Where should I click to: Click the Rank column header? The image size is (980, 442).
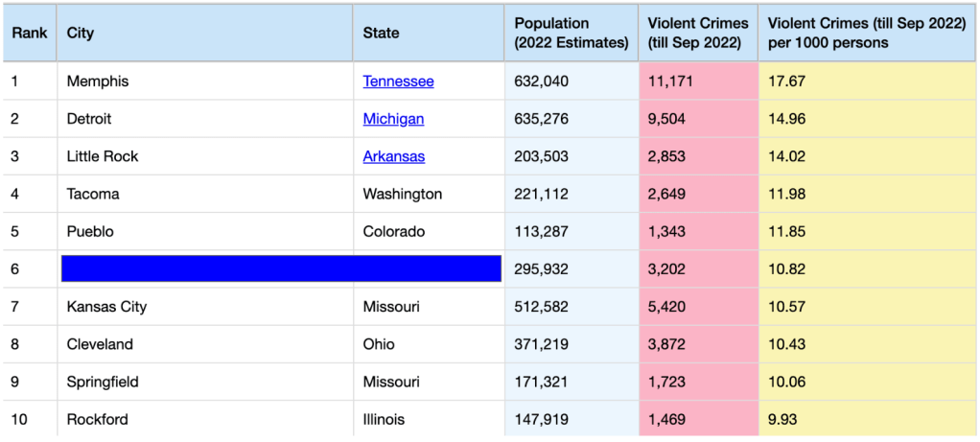[x=30, y=33]
